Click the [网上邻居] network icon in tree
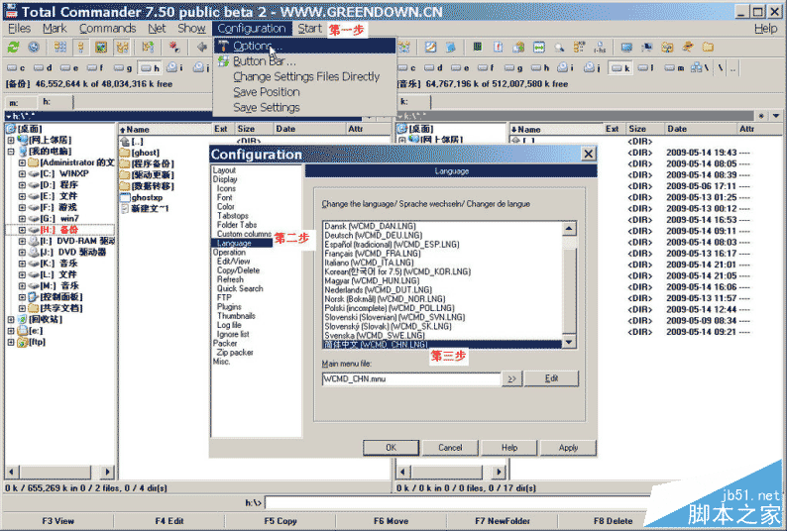Viewport: 787px width, 532px height. (23, 140)
